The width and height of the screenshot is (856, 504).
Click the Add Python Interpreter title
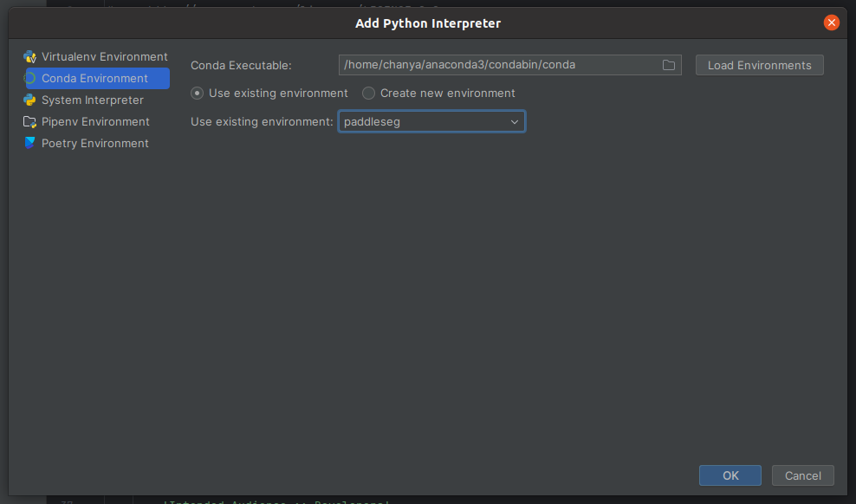coord(428,23)
